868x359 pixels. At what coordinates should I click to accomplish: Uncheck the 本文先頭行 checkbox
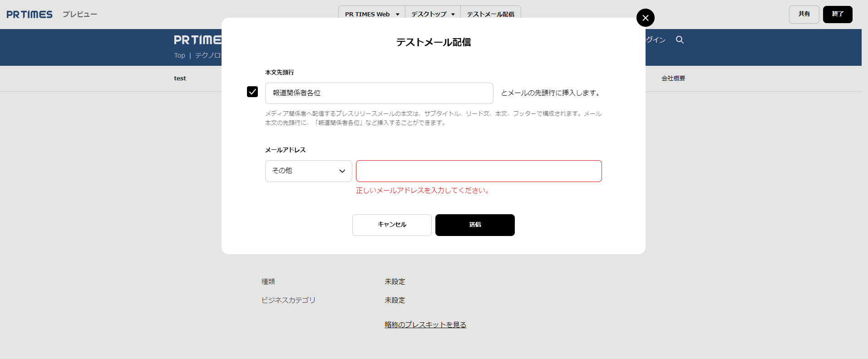point(252,92)
